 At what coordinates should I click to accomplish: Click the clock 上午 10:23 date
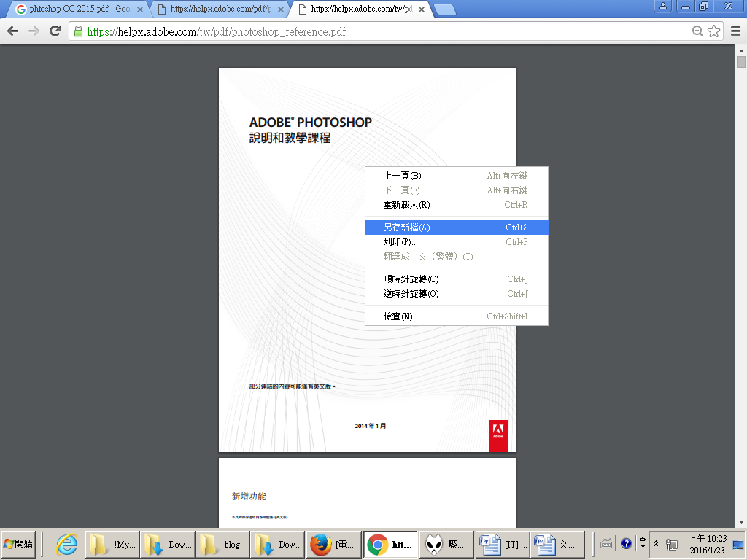707,544
